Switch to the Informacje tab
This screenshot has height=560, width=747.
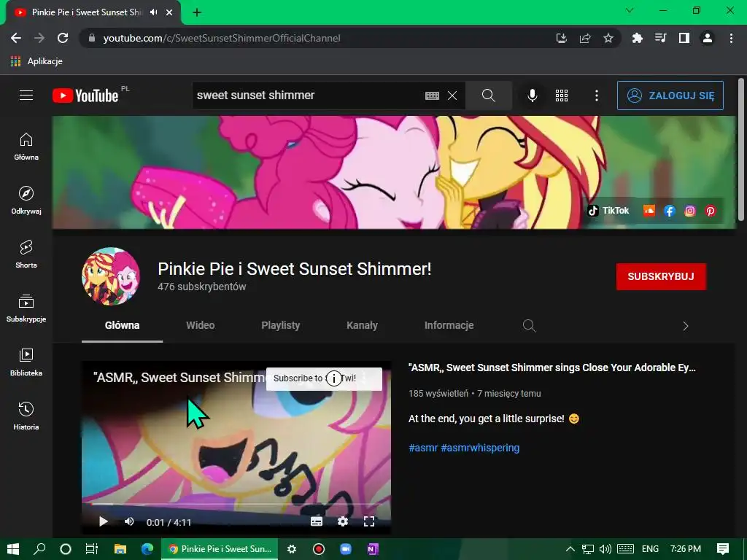449,325
